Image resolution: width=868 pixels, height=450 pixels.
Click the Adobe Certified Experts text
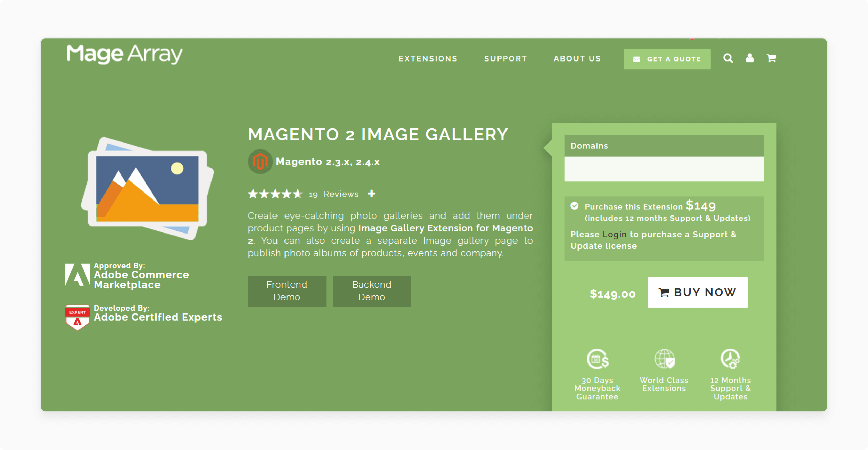[158, 317]
